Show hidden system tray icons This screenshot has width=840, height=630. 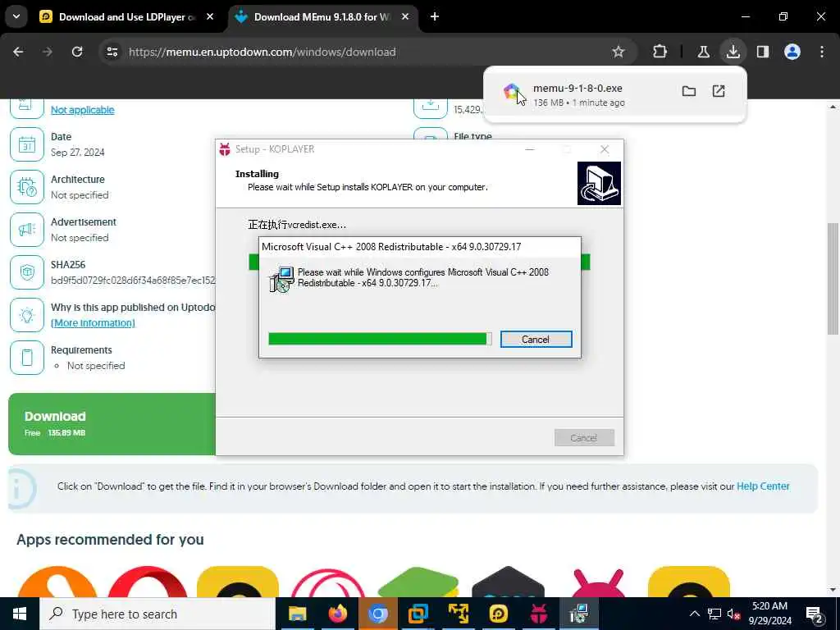[x=694, y=614]
